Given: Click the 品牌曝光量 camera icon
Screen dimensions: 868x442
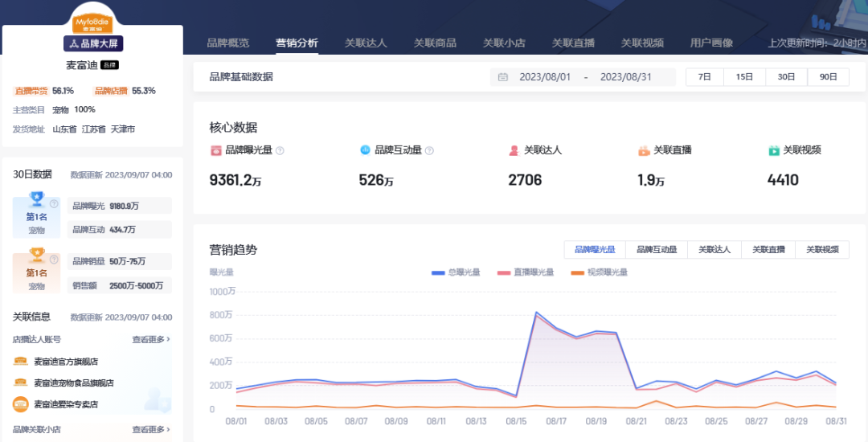Looking at the screenshot, I should tap(216, 150).
